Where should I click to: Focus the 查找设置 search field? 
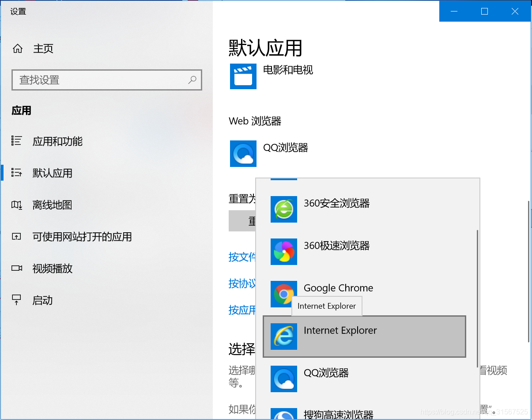(x=107, y=80)
